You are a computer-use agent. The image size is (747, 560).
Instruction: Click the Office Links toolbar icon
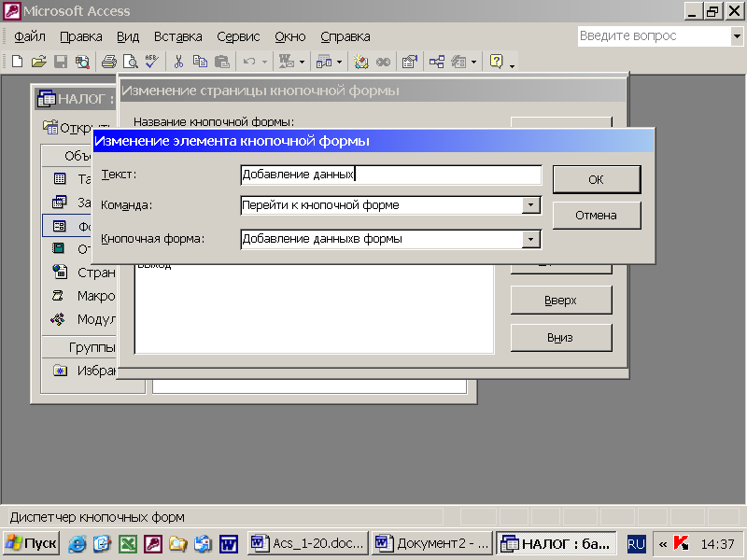[x=287, y=62]
